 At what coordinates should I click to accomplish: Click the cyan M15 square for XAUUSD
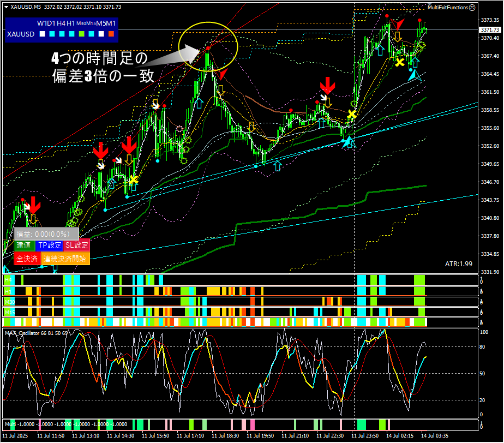(x=92, y=34)
